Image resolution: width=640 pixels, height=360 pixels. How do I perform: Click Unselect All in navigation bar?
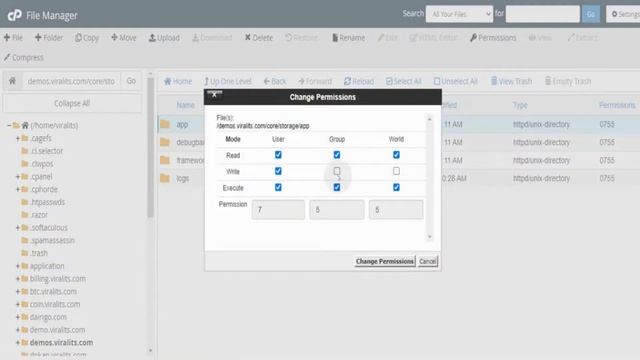(x=456, y=81)
